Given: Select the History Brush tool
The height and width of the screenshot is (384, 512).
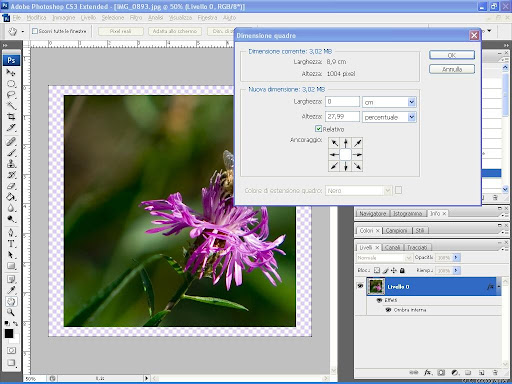Looking at the screenshot, I should (x=11, y=175).
